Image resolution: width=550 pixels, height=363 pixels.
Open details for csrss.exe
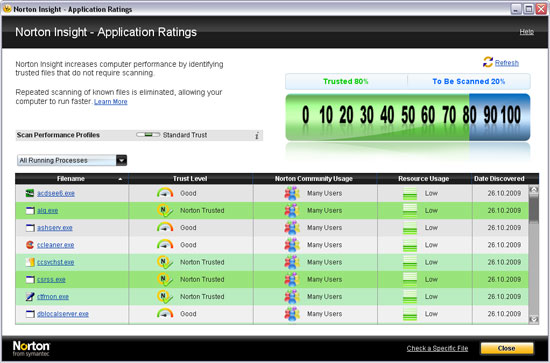click(51, 280)
